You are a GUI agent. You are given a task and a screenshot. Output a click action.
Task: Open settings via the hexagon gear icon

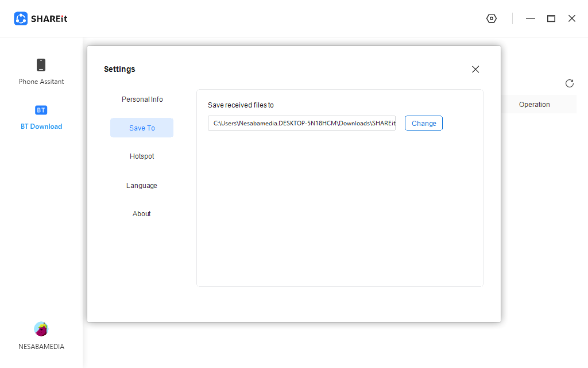click(x=491, y=18)
